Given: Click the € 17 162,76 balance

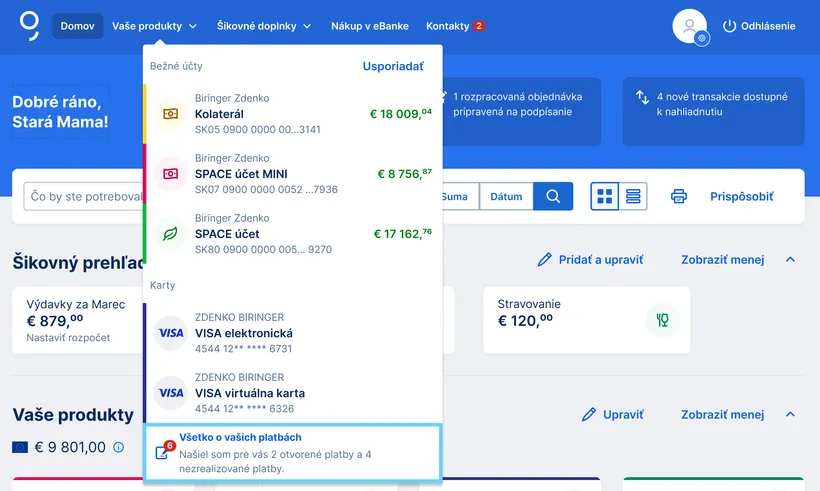Looking at the screenshot, I should tap(402, 234).
